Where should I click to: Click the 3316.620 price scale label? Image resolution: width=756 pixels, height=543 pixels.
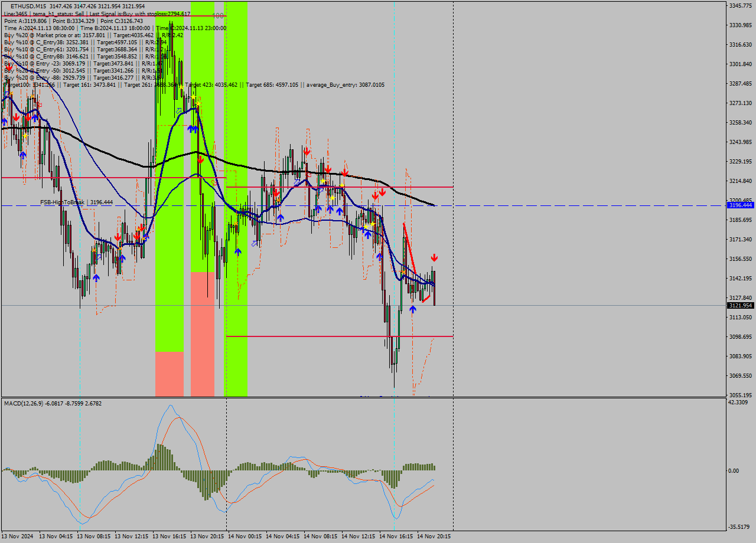pyautogui.click(x=742, y=44)
